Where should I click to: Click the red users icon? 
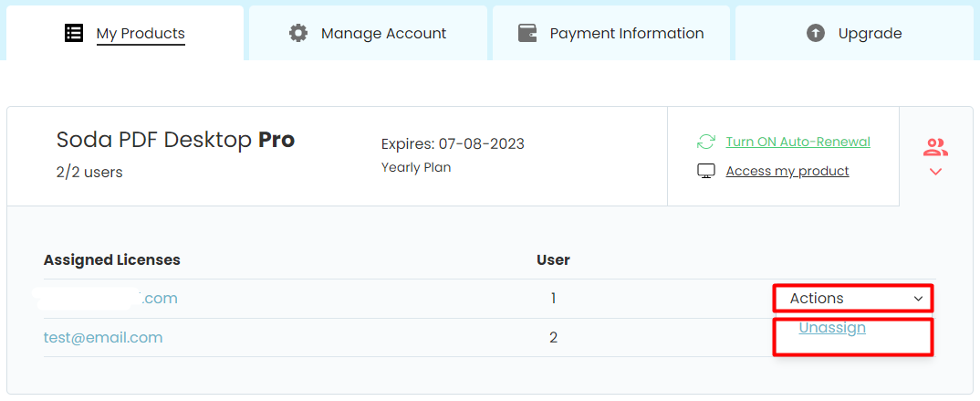pyautogui.click(x=935, y=148)
